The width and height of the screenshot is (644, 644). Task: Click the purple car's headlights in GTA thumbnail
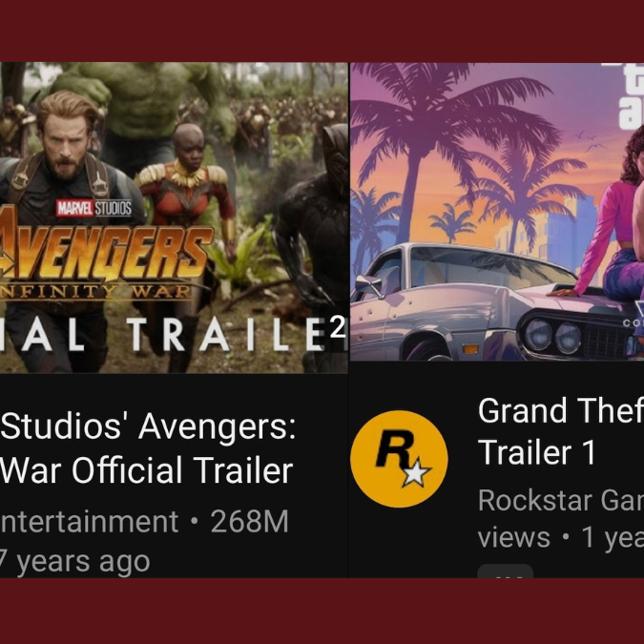click(553, 337)
